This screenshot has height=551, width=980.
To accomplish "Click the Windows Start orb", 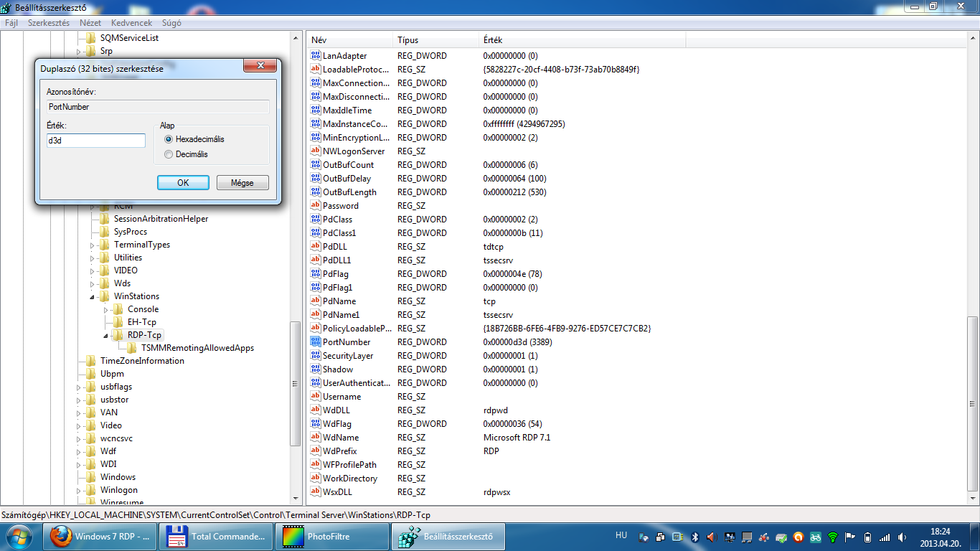I will (x=19, y=536).
